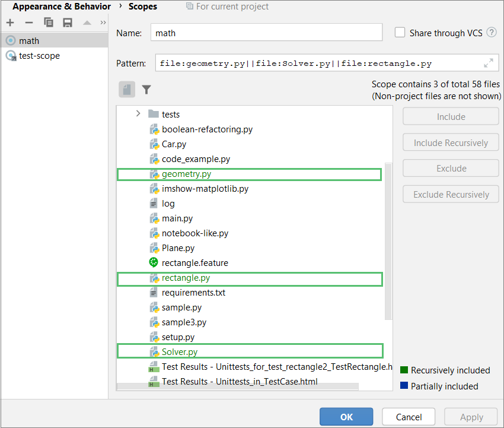
Task: Select the test-scope entry
Action: coord(34,55)
